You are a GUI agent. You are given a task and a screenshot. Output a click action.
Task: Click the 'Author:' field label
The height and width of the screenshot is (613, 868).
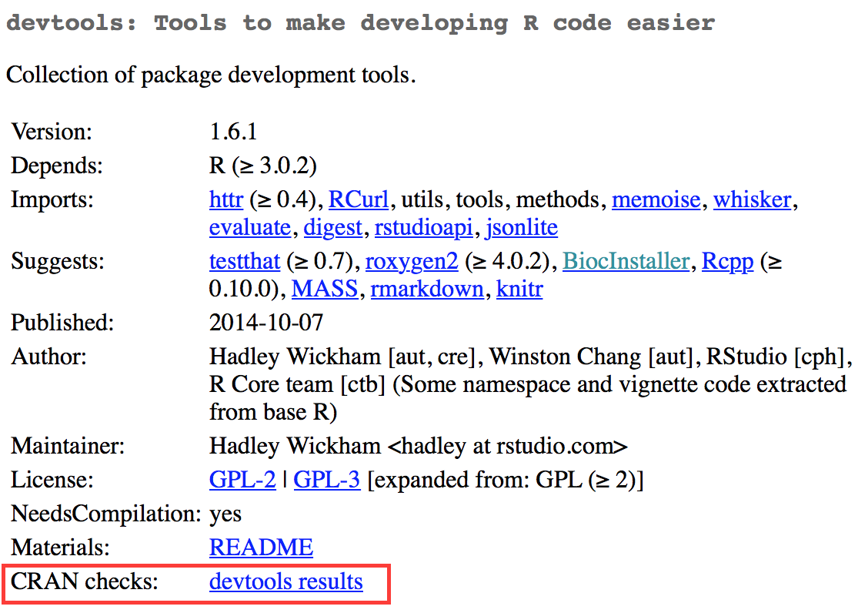pos(48,357)
